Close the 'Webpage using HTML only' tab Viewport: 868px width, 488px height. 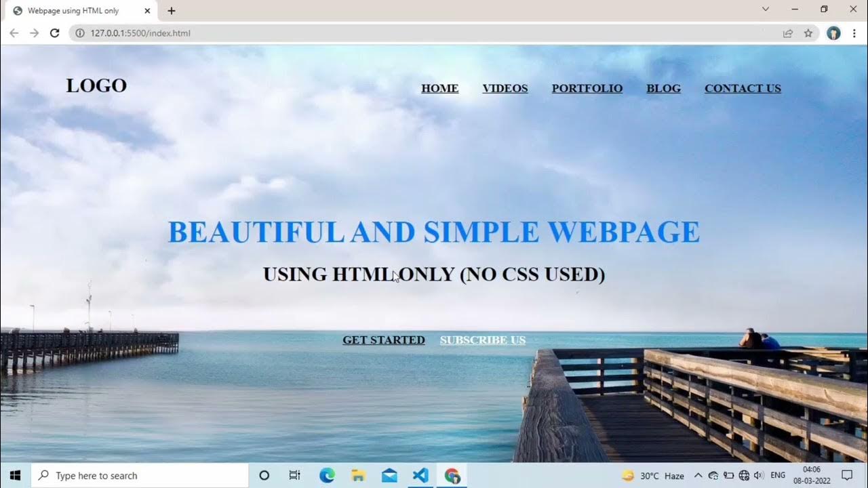pos(147,11)
